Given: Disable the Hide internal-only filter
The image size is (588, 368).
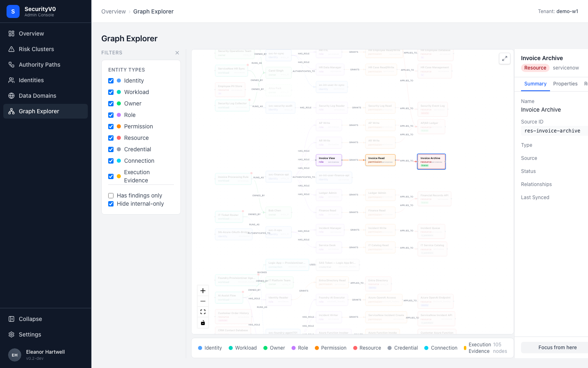Looking at the screenshot, I should point(111,204).
